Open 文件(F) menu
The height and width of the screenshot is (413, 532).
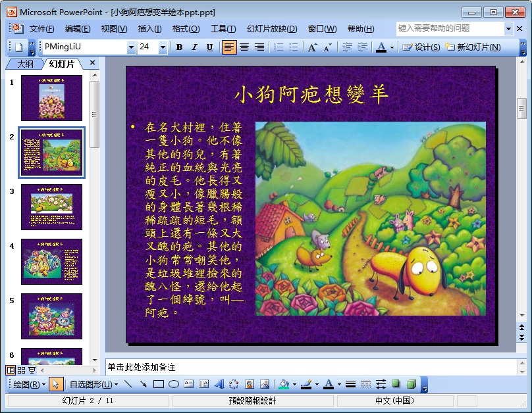click(x=41, y=29)
